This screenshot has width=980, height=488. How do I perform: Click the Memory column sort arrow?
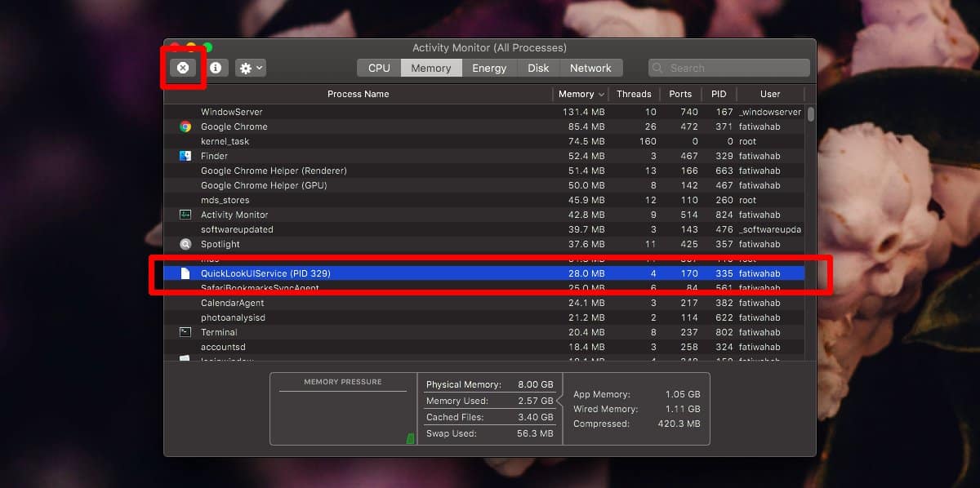click(601, 94)
